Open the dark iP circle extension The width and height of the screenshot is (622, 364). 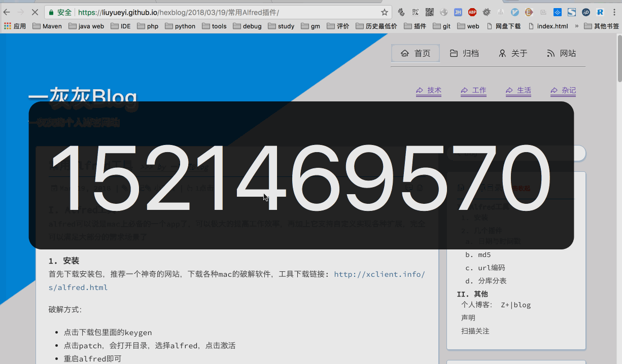pos(586,12)
